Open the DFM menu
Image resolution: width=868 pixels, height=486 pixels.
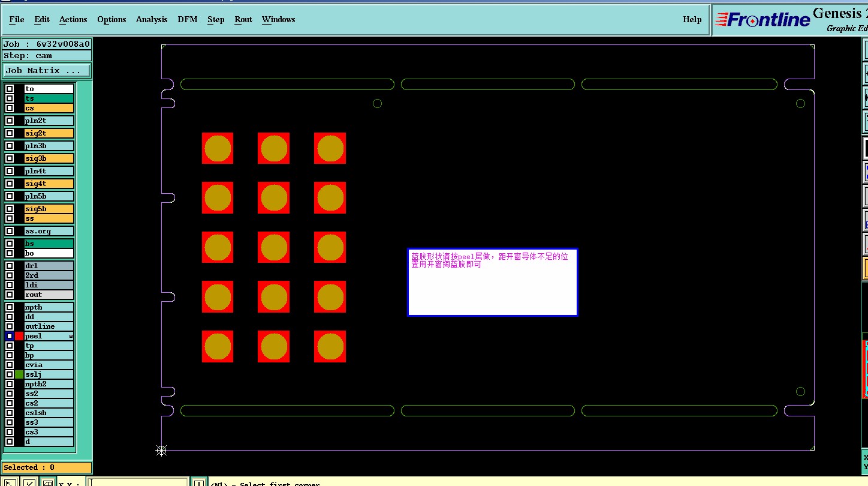tap(188, 19)
